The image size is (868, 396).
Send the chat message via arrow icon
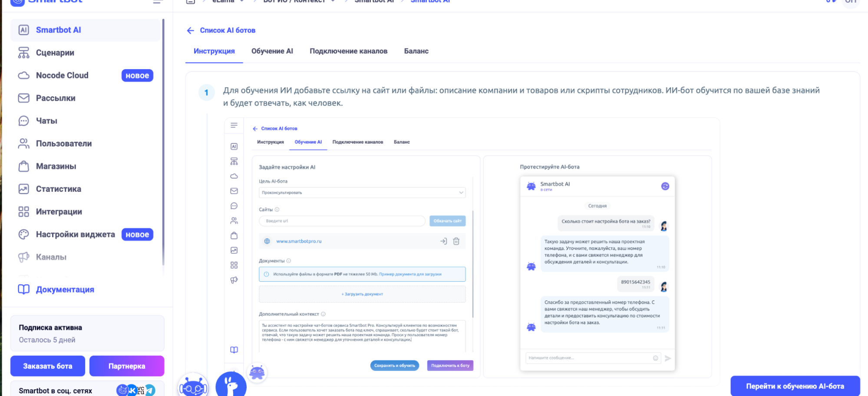click(x=667, y=358)
